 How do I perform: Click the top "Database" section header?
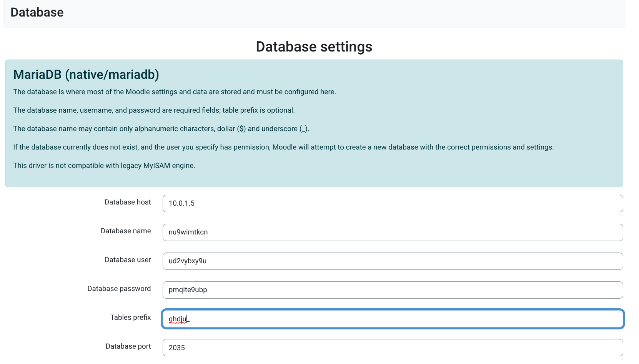point(37,12)
